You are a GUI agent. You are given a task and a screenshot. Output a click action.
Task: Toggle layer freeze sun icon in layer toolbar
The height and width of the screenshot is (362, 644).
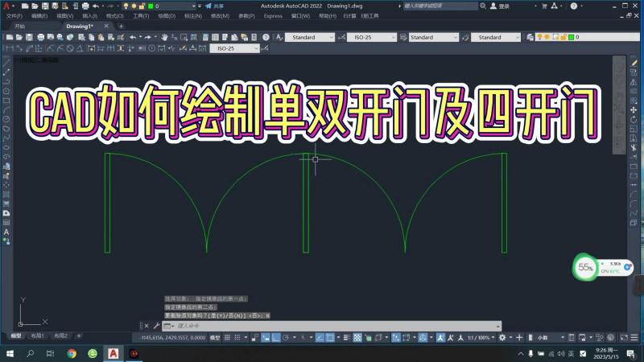point(547,37)
